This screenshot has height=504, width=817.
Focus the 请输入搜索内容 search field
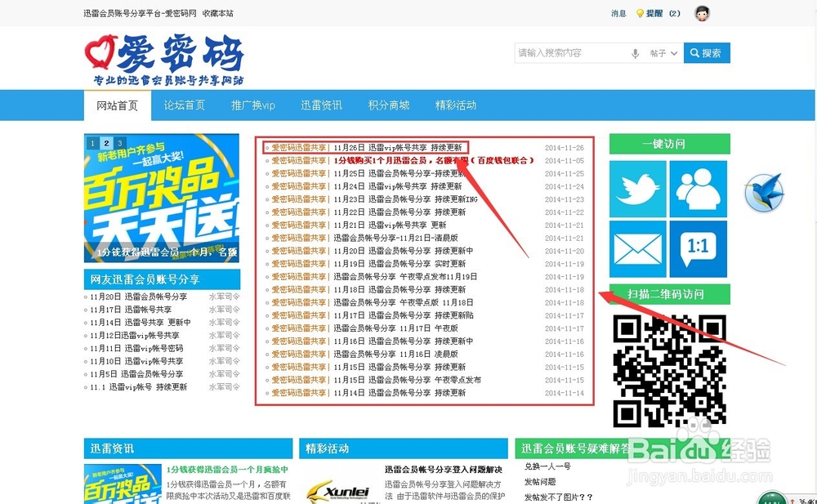tap(570, 53)
